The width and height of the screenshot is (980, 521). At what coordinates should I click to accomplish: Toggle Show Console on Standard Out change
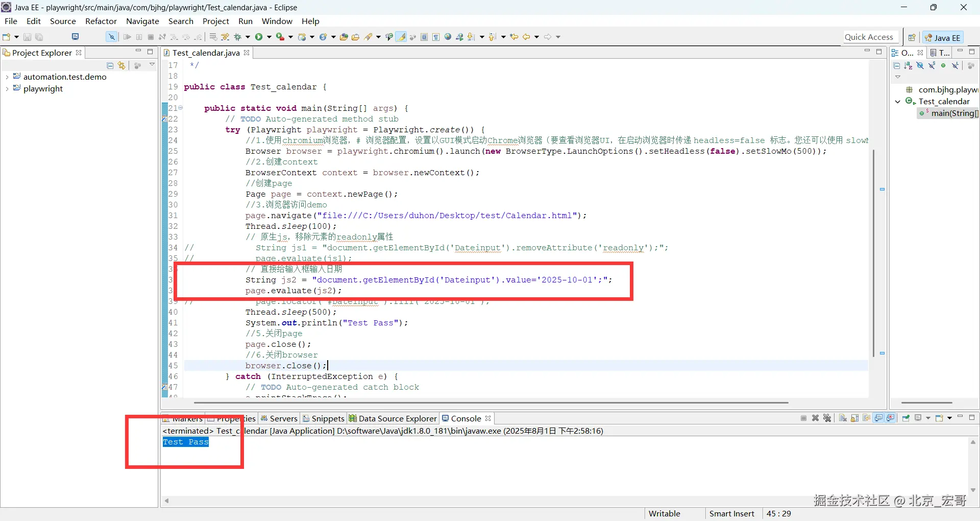pyautogui.click(x=879, y=418)
